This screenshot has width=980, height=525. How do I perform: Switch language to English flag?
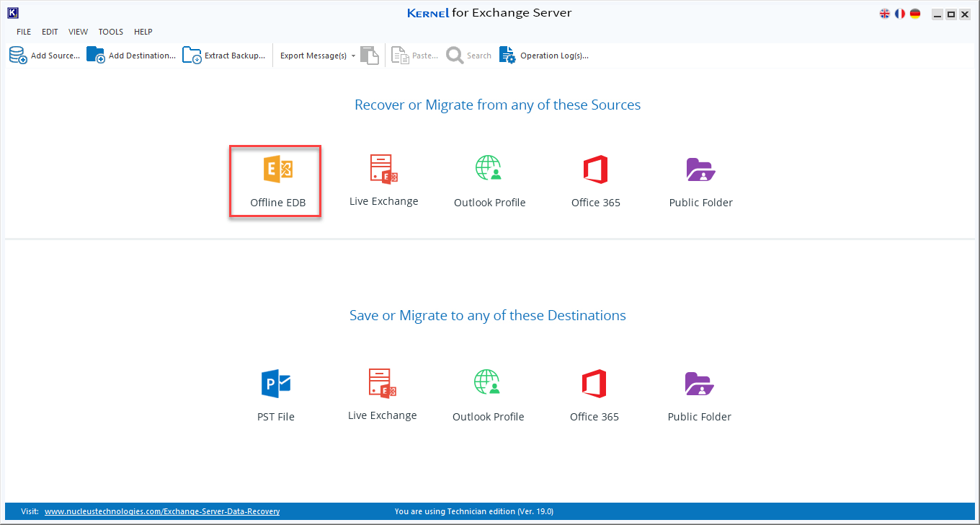pyautogui.click(x=885, y=14)
